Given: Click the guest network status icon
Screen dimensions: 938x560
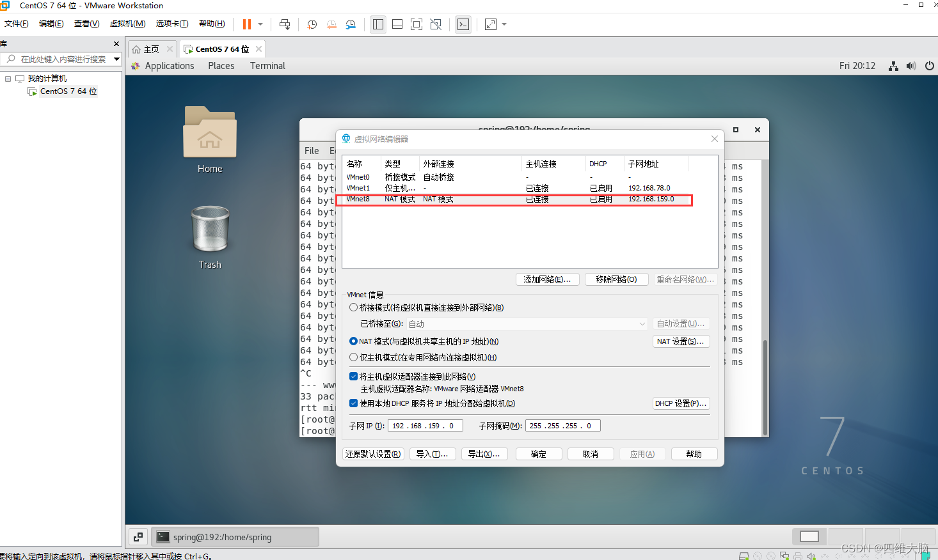Looking at the screenshot, I should click(x=893, y=66).
